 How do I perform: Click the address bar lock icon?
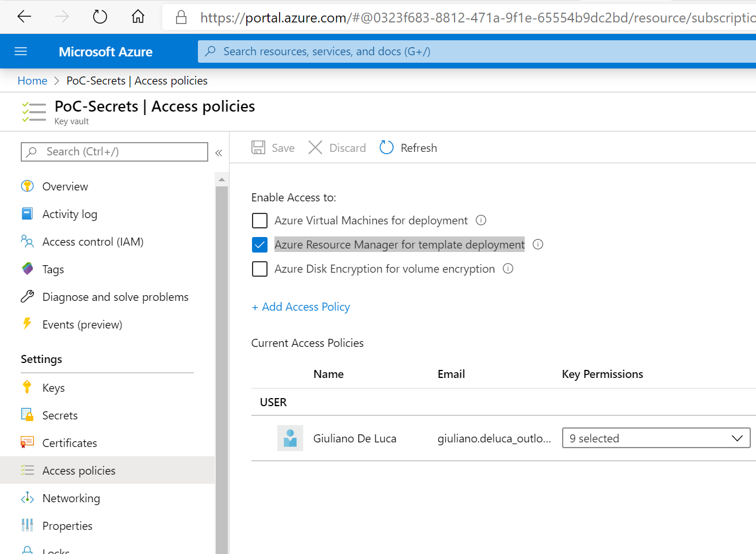[x=181, y=17]
